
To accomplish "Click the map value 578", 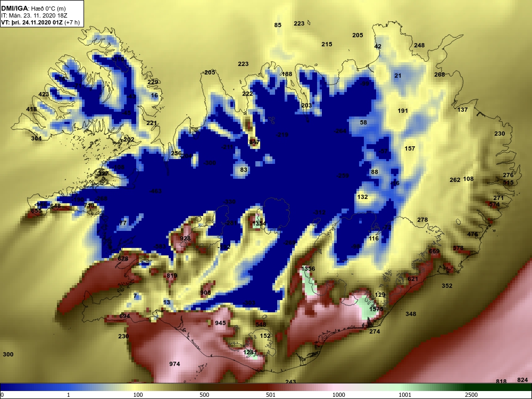I will point(458,248).
